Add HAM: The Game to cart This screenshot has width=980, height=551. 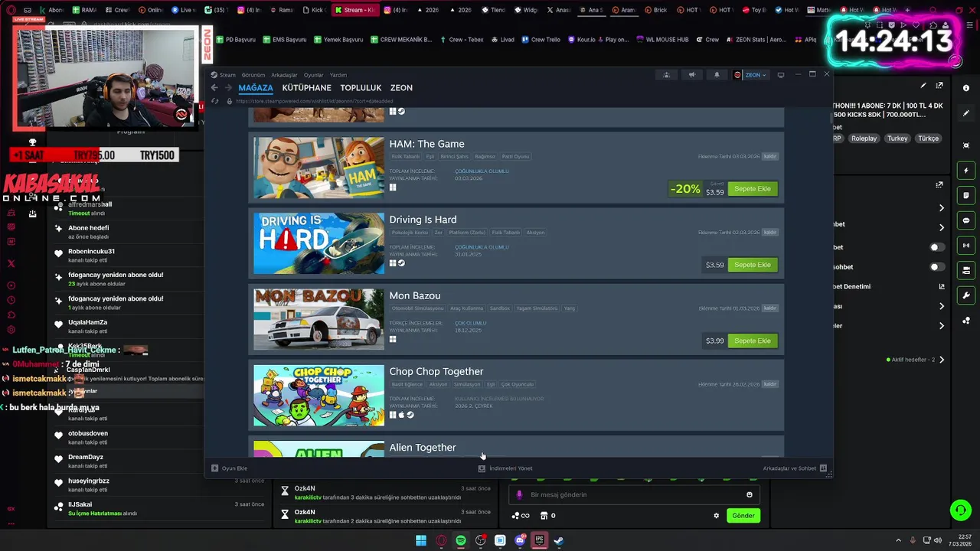coord(753,189)
